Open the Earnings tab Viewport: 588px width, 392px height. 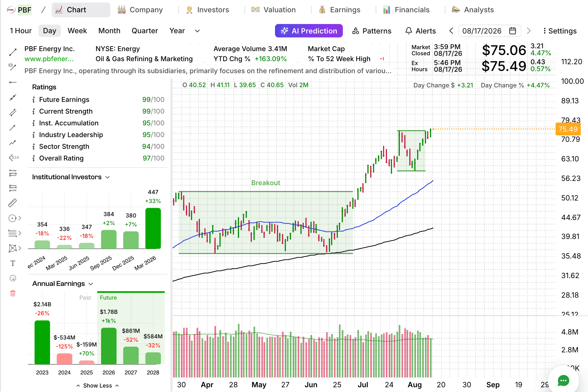pos(340,10)
